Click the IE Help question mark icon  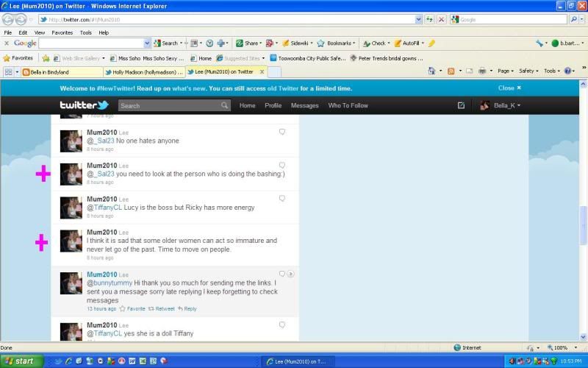point(567,71)
